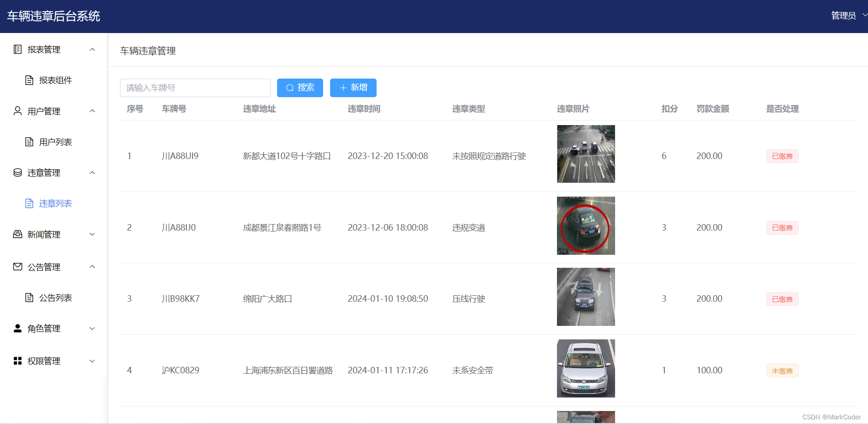Click the 车辆违章管理 page heading
Image resolution: width=868 pixels, height=424 pixels.
click(x=148, y=51)
